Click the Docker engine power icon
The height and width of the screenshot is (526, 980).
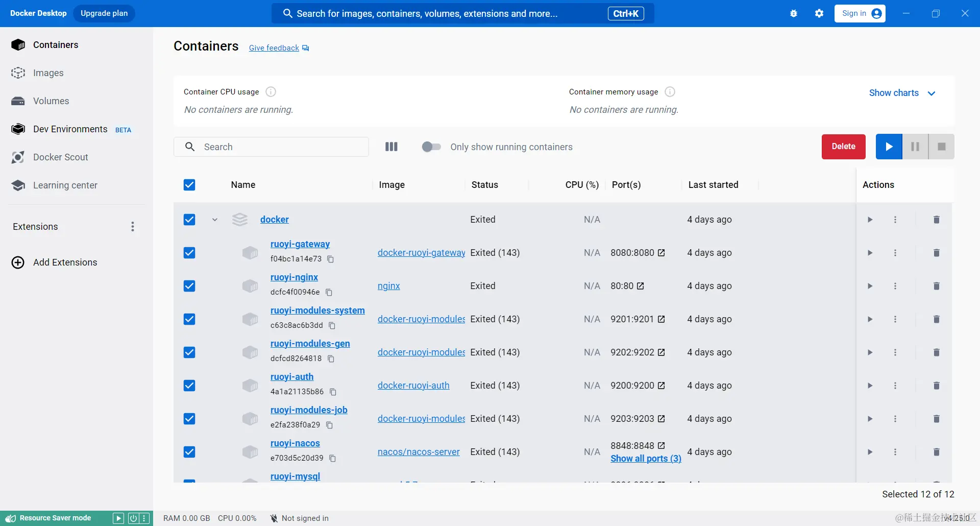click(x=133, y=518)
